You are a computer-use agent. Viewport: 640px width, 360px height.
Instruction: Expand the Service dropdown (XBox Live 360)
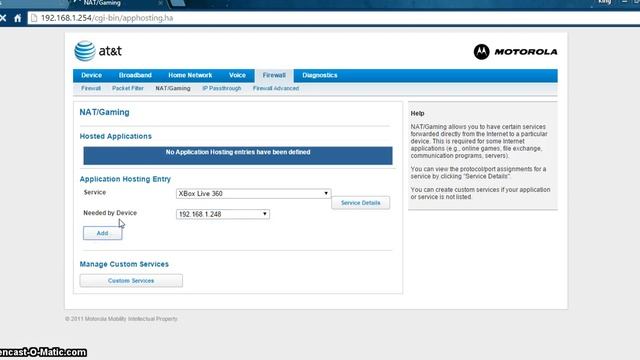[x=253, y=193]
